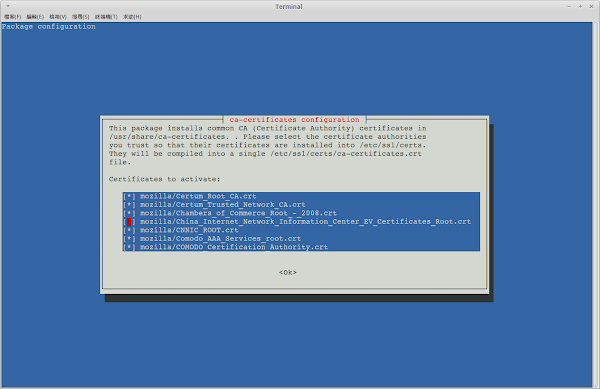Open the Search (S) menu

(x=81, y=17)
